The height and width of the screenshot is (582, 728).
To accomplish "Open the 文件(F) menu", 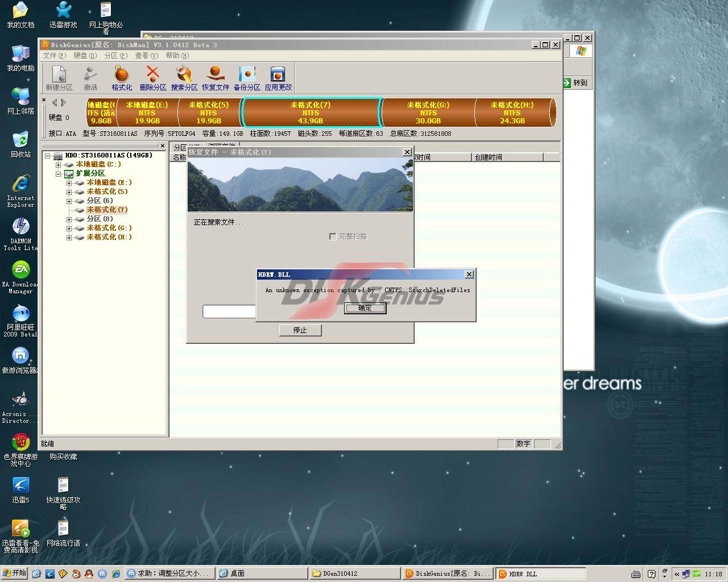I will pyautogui.click(x=54, y=56).
